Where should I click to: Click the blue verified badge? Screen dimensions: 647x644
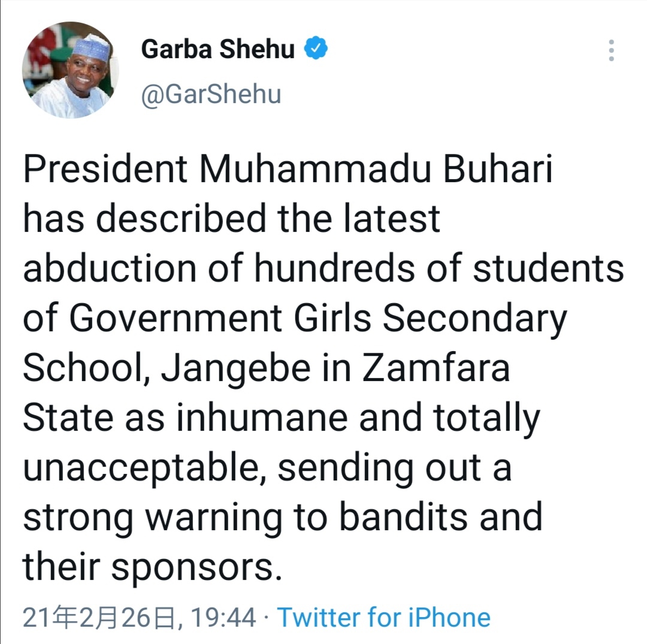316,49
